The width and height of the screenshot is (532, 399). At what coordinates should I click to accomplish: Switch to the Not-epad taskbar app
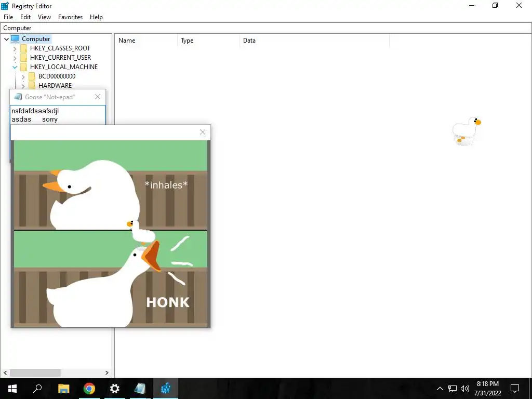pos(140,389)
